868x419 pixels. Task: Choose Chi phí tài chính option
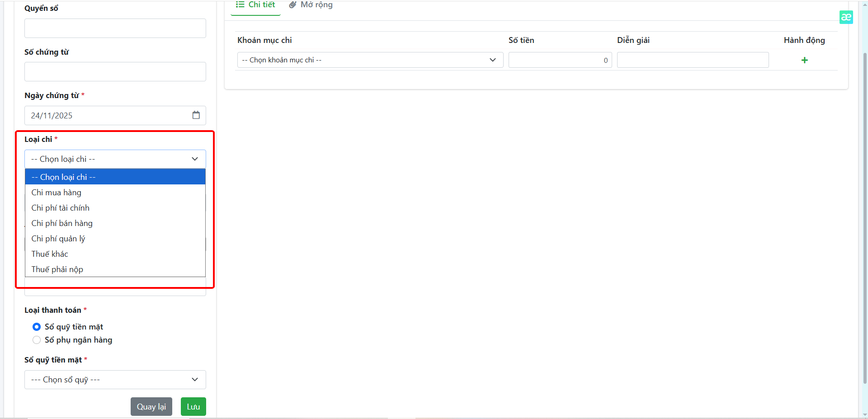(x=61, y=208)
